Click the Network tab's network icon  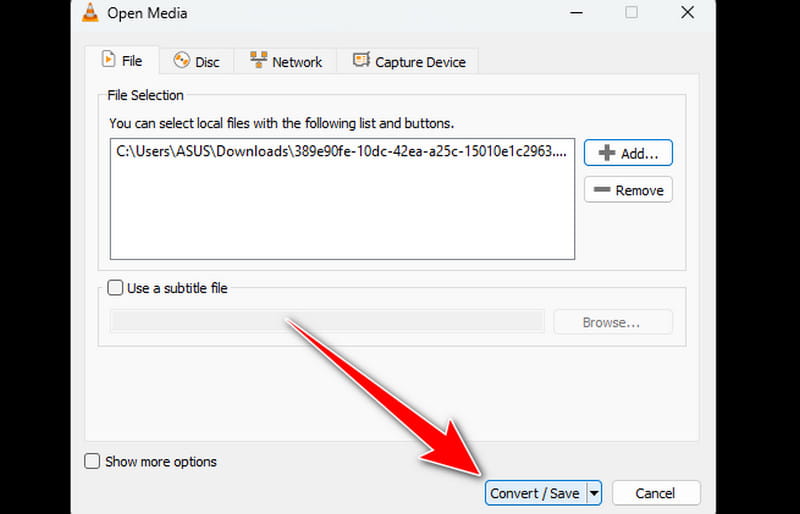(258, 61)
